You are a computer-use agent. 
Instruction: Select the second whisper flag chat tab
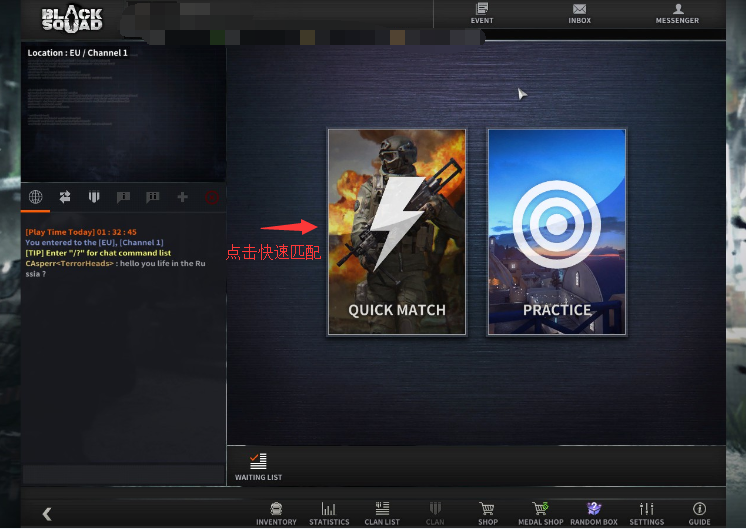tap(153, 196)
